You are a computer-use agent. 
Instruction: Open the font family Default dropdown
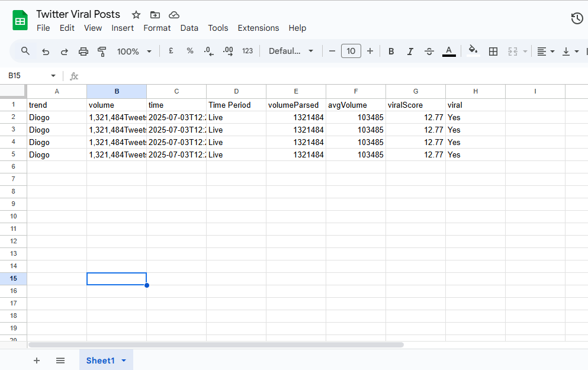(x=291, y=51)
